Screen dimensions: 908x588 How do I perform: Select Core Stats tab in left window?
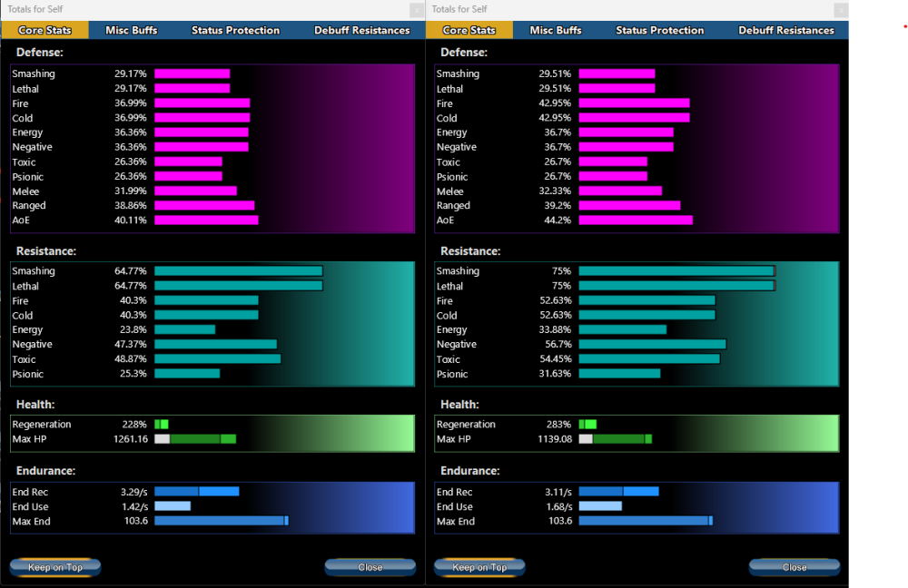[x=44, y=30]
